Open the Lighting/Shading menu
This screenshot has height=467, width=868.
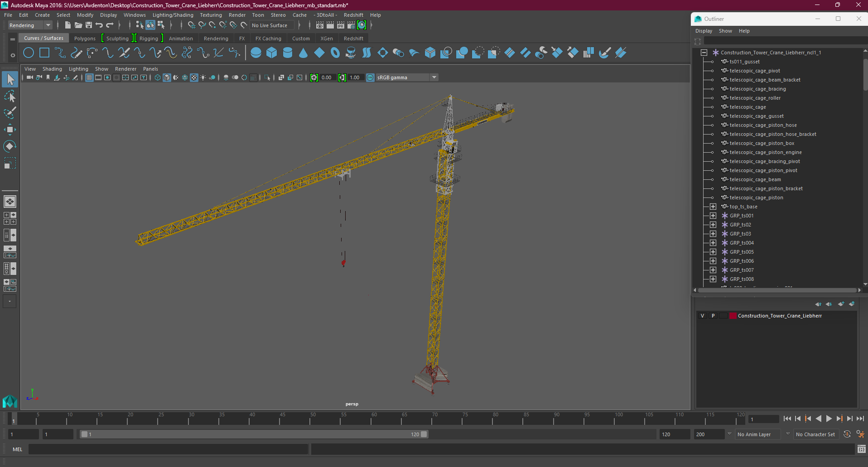[x=173, y=15]
